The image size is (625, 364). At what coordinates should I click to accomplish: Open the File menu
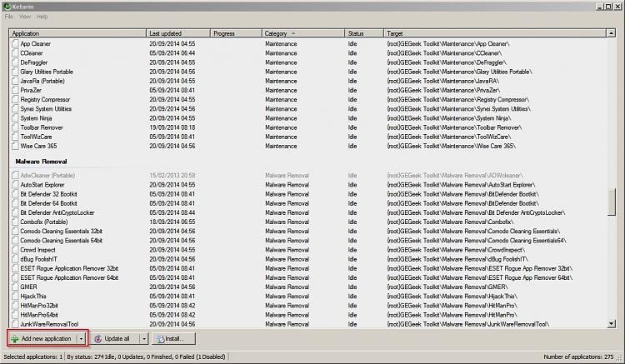pyautogui.click(x=9, y=17)
